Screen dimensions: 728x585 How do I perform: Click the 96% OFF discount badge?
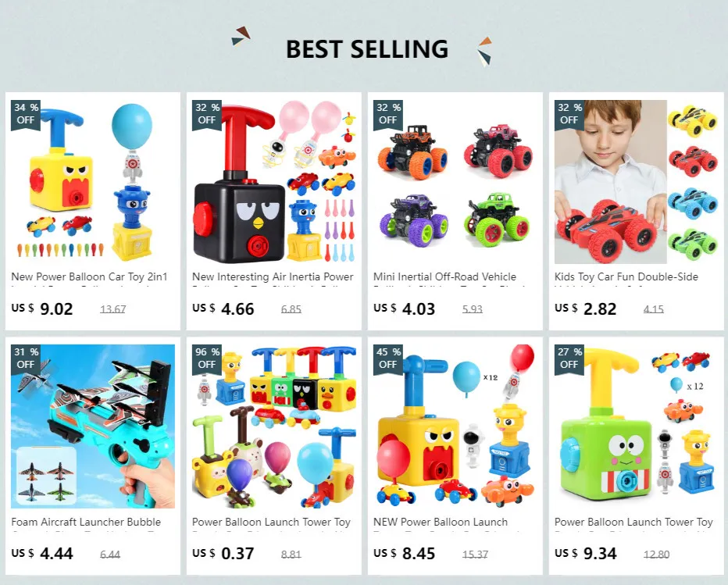click(x=207, y=359)
